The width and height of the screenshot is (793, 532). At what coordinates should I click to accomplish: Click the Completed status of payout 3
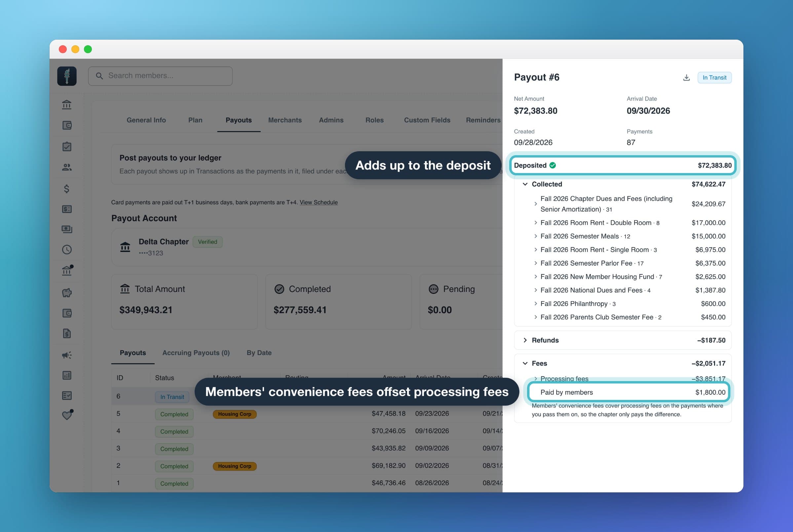[x=174, y=449]
